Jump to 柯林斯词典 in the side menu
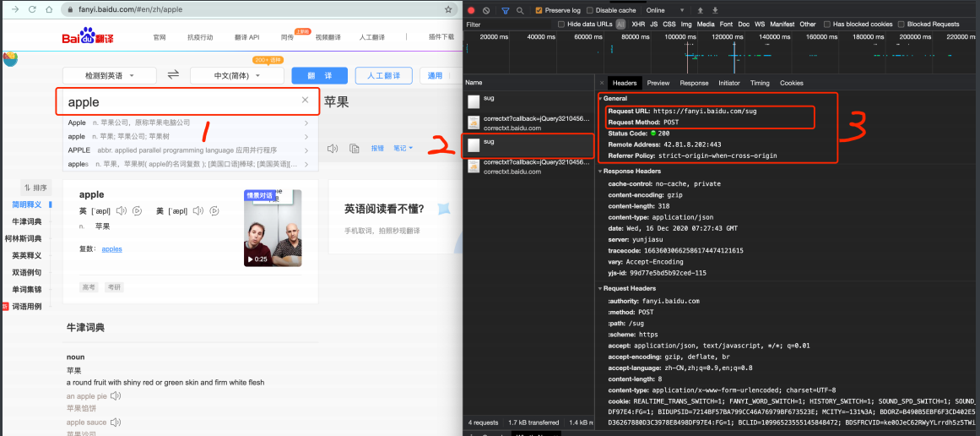The image size is (980, 436). (23, 238)
